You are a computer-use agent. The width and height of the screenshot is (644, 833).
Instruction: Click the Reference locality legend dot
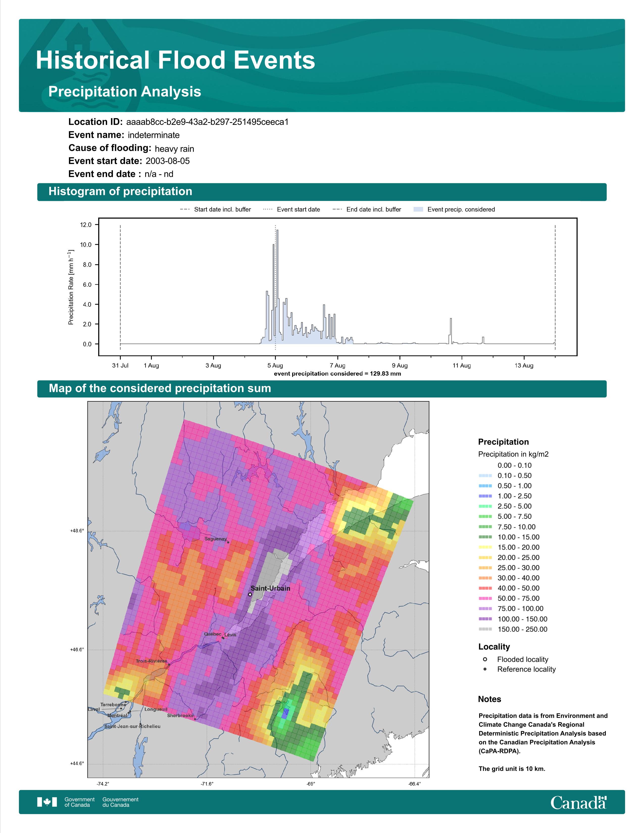[x=485, y=669]
